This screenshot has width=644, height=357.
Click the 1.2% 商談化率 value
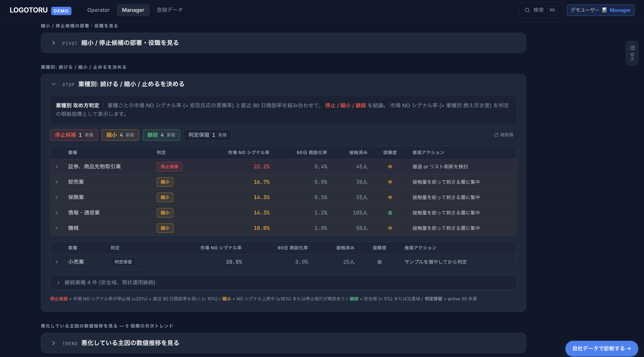click(x=321, y=213)
